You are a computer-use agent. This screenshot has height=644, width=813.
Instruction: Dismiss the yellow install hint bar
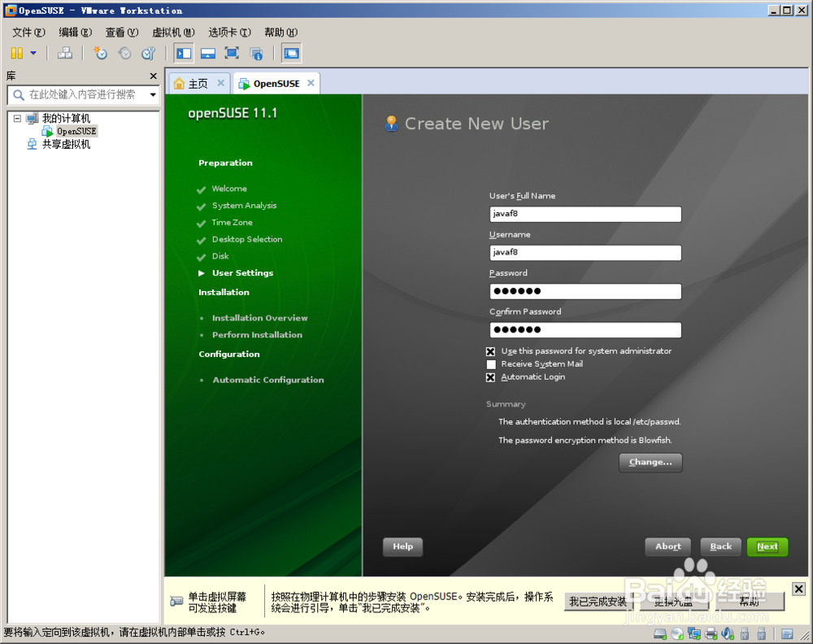[798, 589]
